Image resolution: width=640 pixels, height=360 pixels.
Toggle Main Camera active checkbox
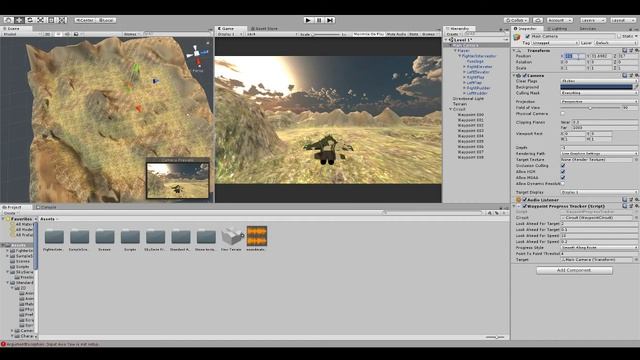(x=527, y=36)
